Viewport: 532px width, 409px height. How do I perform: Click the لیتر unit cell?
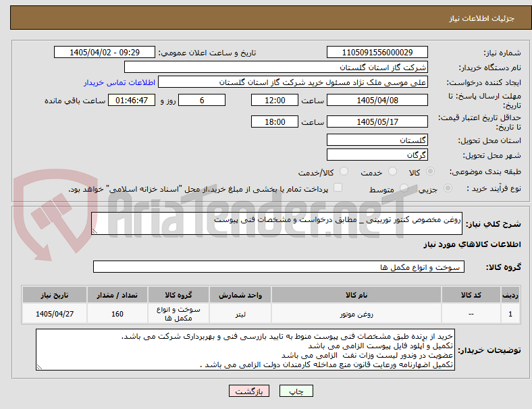click(x=240, y=314)
